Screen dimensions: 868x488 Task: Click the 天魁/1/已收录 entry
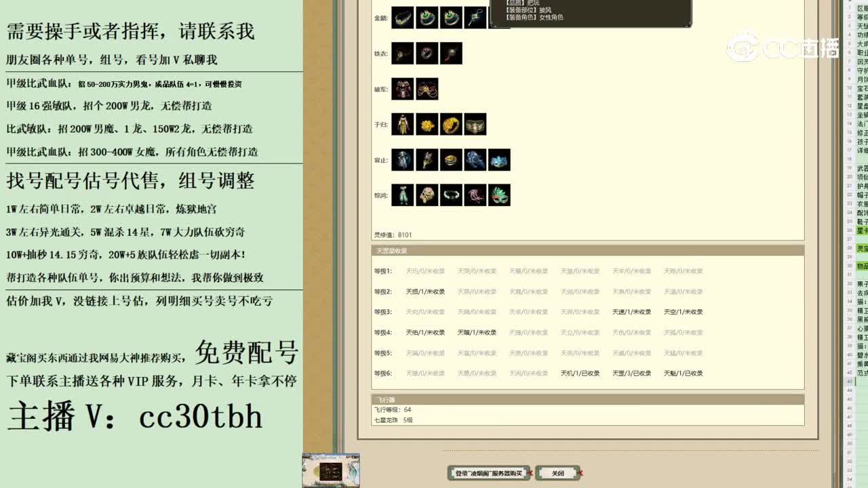pyautogui.click(x=683, y=373)
